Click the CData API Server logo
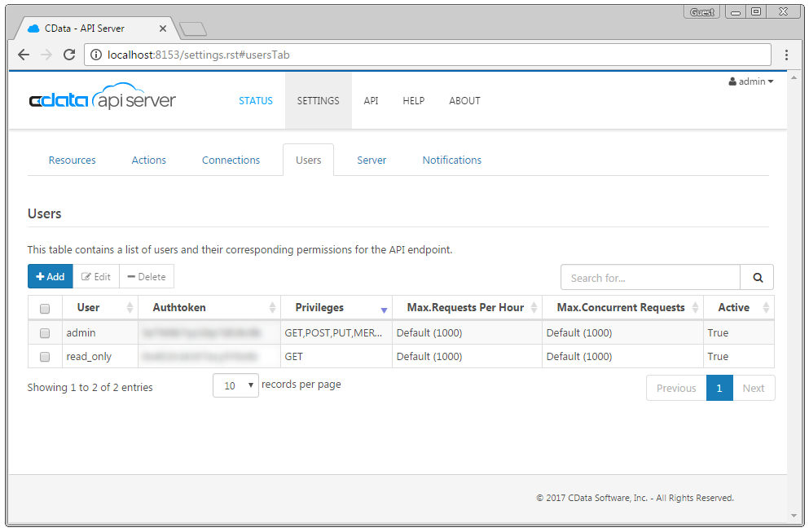809x532 pixels. pyautogui.click(x=103, y=99)
